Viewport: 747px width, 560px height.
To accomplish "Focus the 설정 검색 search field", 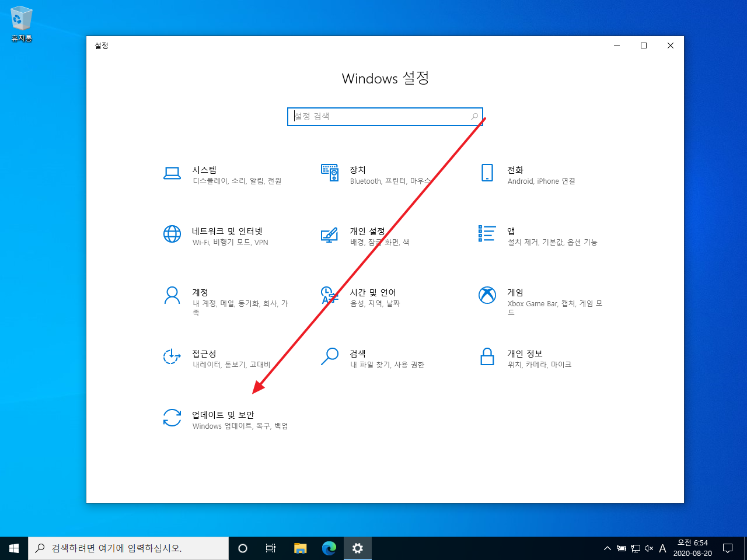I will point(385,117).
